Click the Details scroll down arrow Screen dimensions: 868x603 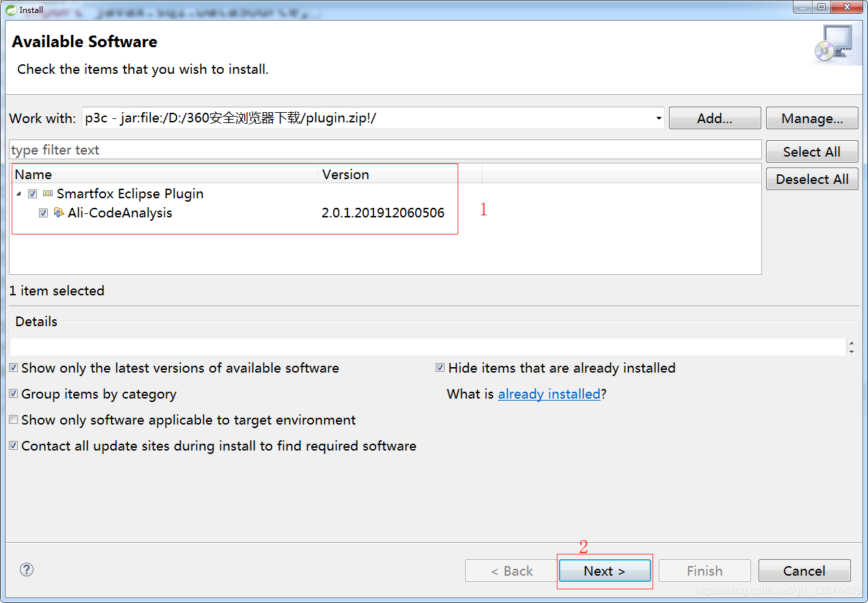click(851, 351)
